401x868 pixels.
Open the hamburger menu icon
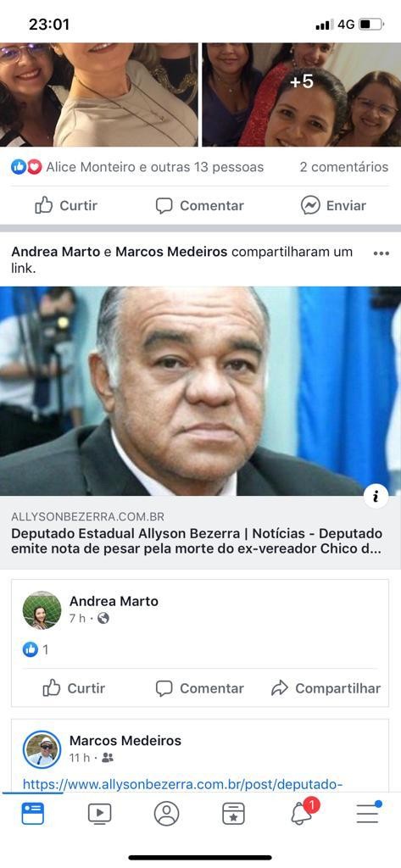(x=368, y=813)
